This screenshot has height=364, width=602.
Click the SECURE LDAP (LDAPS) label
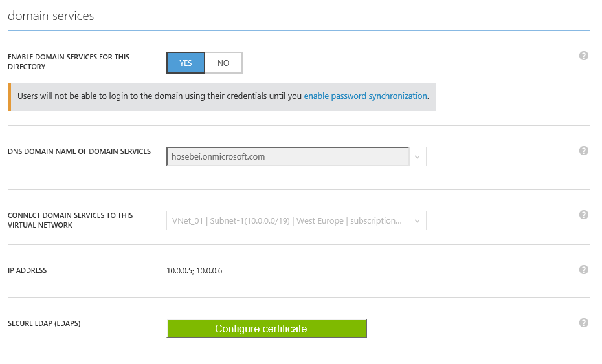[x=44, y=323]
